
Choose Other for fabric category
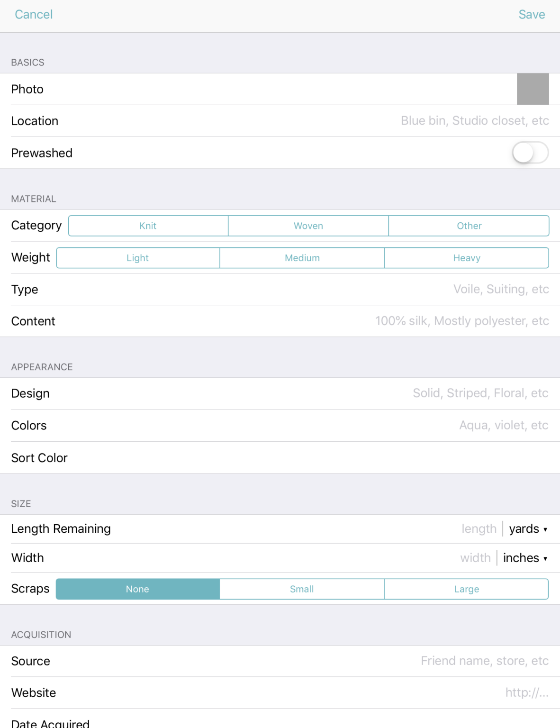(469, 226)
